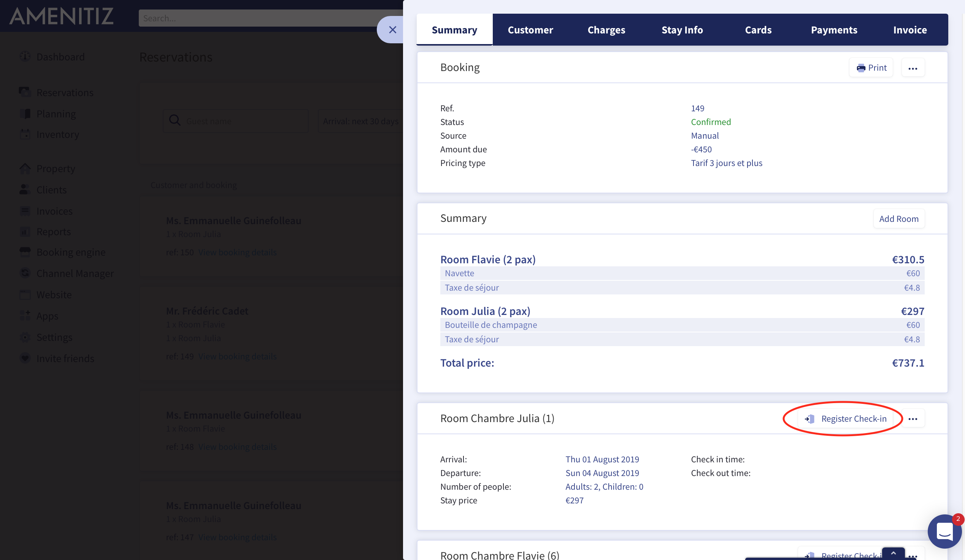Image resolution: width=965 pixels, height=560 pixels.
Task: Click the Print button
Action: pyautogui.click(x=871, y=68)
